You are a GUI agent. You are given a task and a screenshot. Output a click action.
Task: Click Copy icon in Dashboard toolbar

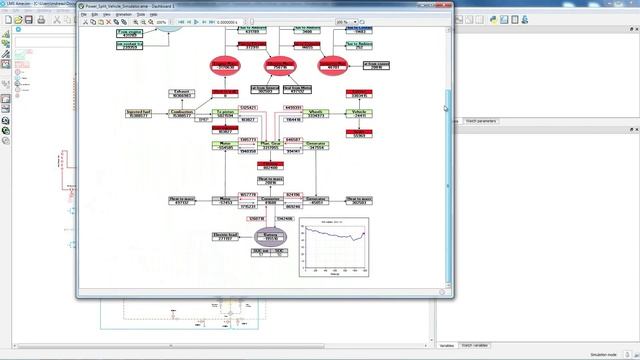tap(93, 22)
